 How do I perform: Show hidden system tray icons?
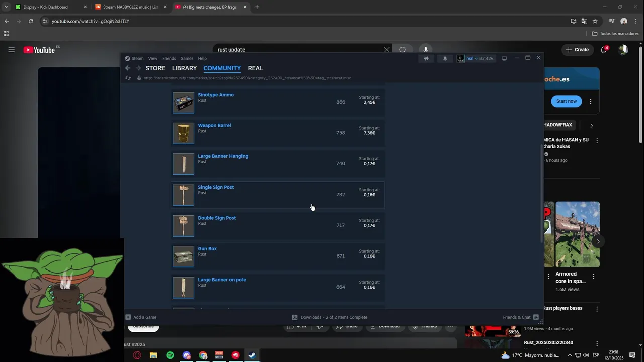570,355
